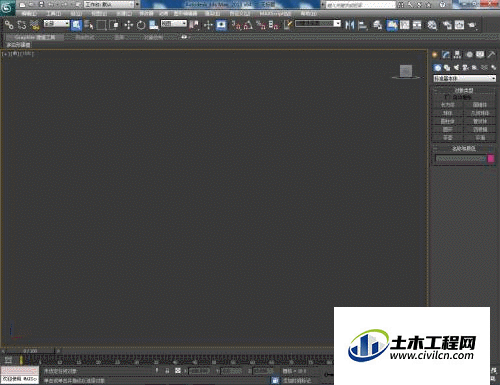Open the Graphite Modeling Tools tab
This screenshot has width=500, height=385.
pyautogui.click(x=35, y=37)
